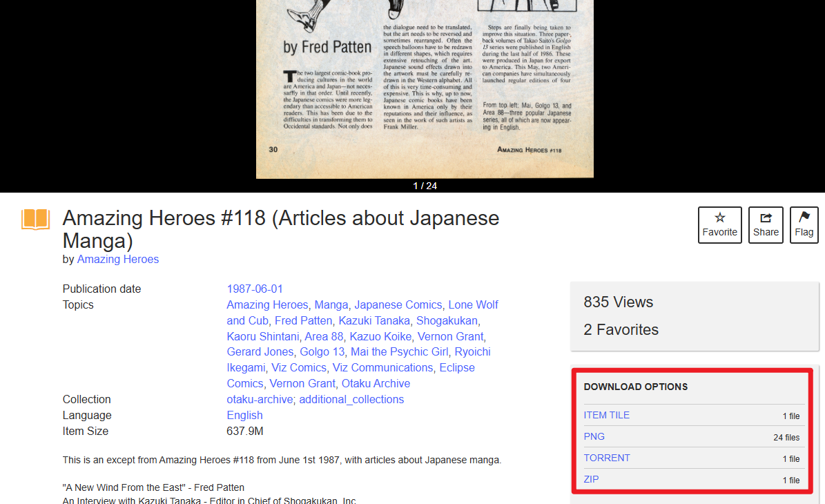Click the DOWNLOAD OPTIONS heading
Image resolution: width=825 pixels, height=504 pixels.
pos(636,387)
